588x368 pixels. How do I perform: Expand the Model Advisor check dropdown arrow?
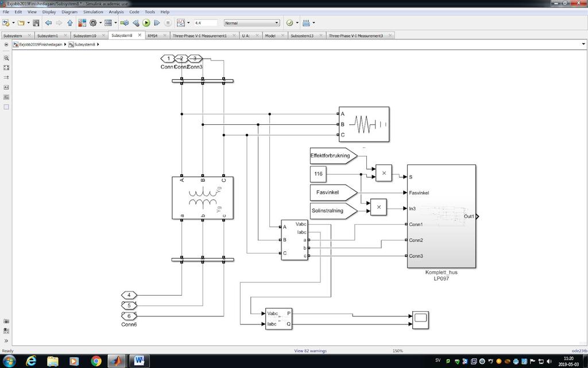[x=297, y=23]
